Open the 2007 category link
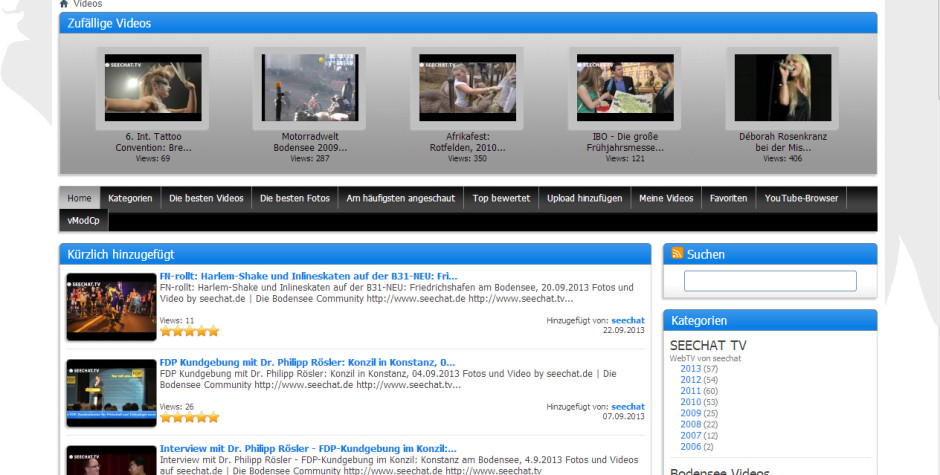Image resolution: width=940 pixels, height=475 pixels. tap(691, 435)
